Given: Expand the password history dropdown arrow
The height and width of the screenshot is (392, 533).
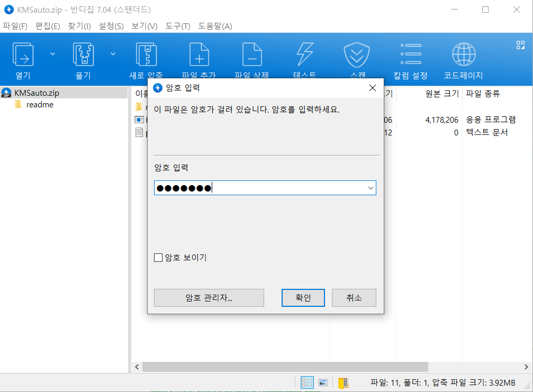Looking at the screenshot, I should (x=371, y=188).
